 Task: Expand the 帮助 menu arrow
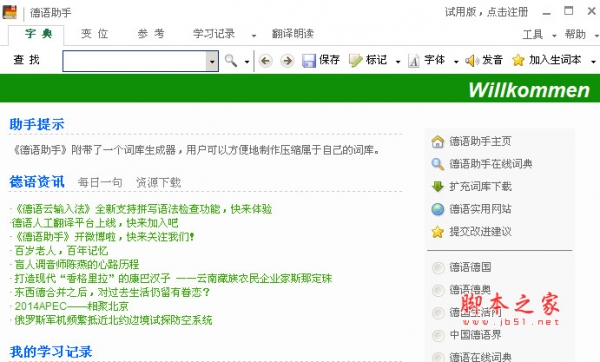coord(596,36)
